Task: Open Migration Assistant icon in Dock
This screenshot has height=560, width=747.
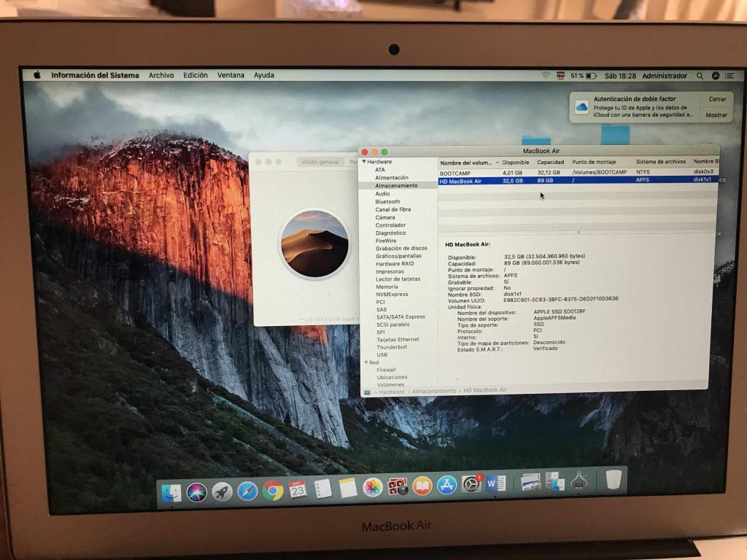Action: (x=554, y=481)
